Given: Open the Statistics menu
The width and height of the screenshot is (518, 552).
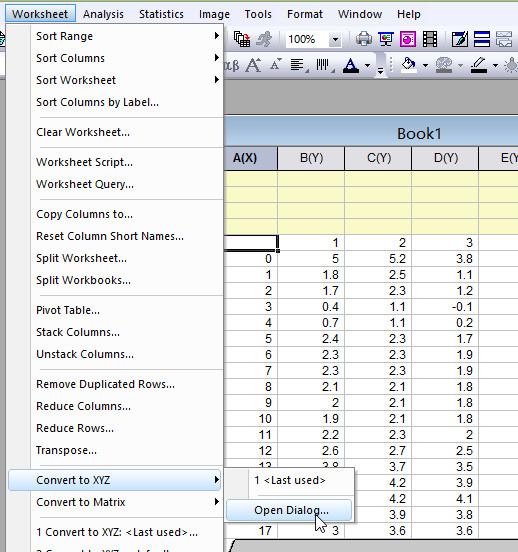Looking at the screenshot, I should pos(161,14).
